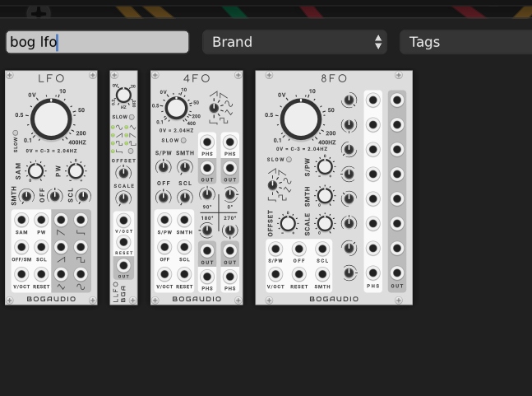Viewport: 532px width, 396px height.
Task: Select the 4FO module thumbnail
Action: pos(197,188)
